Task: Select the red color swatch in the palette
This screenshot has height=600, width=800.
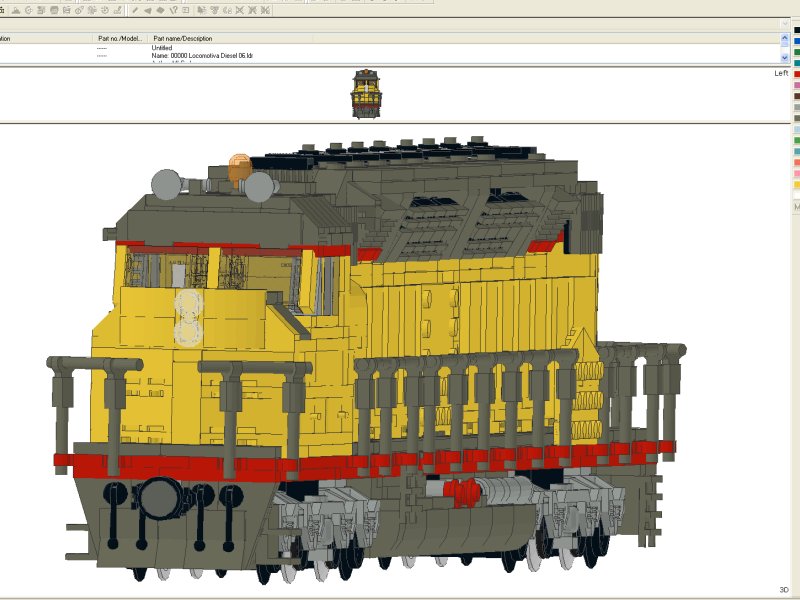Action: [x=795, y=72]
